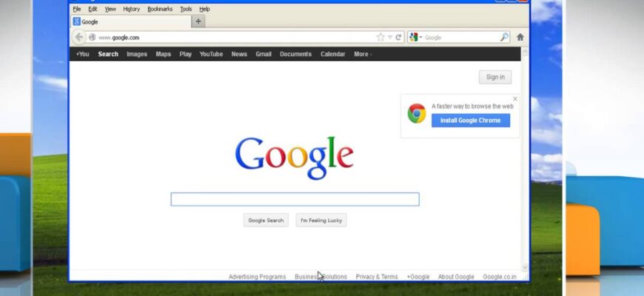Bookmark this page with the star icon
Image resolution: width=644 pixels, height=296 pixels.
tap(380, 37)
